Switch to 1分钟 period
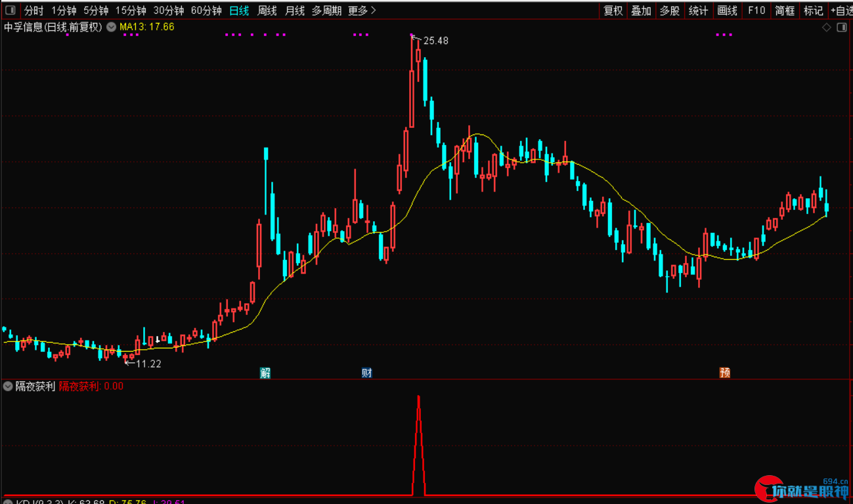The image size is (853, 504). tap(64, 10)
